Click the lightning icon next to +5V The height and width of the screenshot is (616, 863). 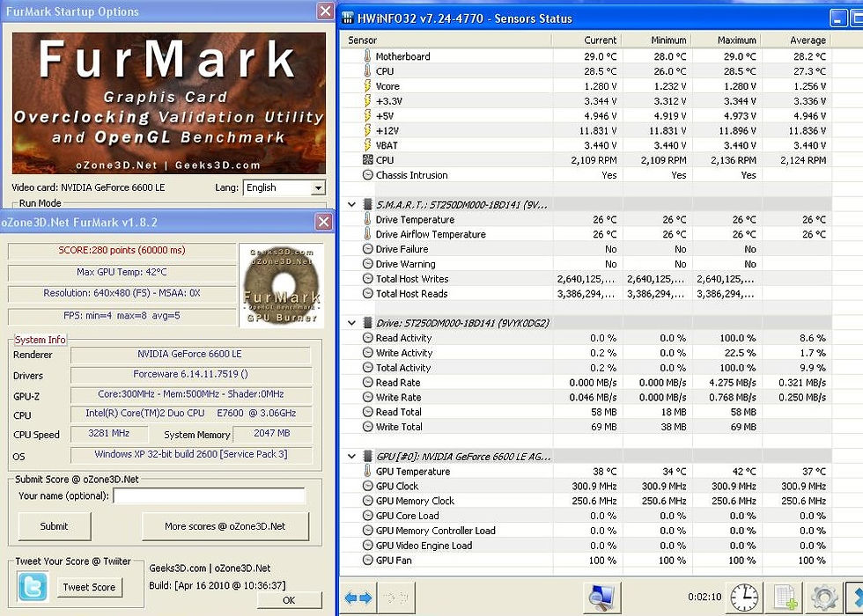coord(367,115)
